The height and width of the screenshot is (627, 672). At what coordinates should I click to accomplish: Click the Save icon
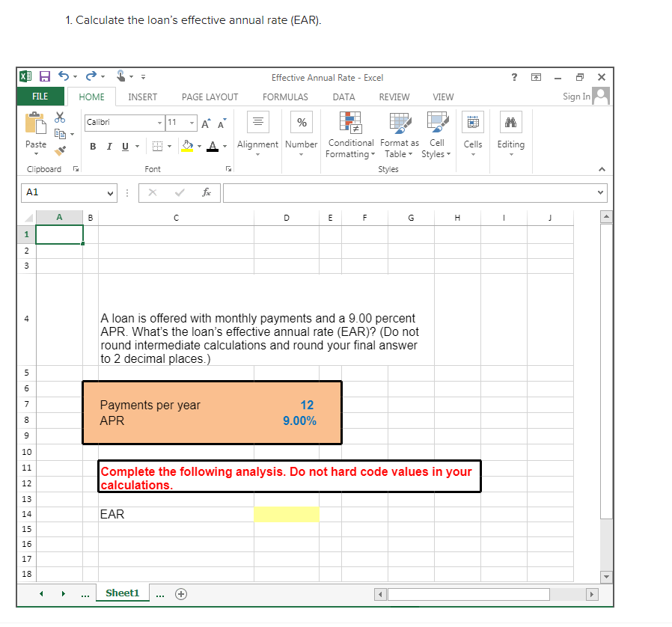[x=44, y=76]
